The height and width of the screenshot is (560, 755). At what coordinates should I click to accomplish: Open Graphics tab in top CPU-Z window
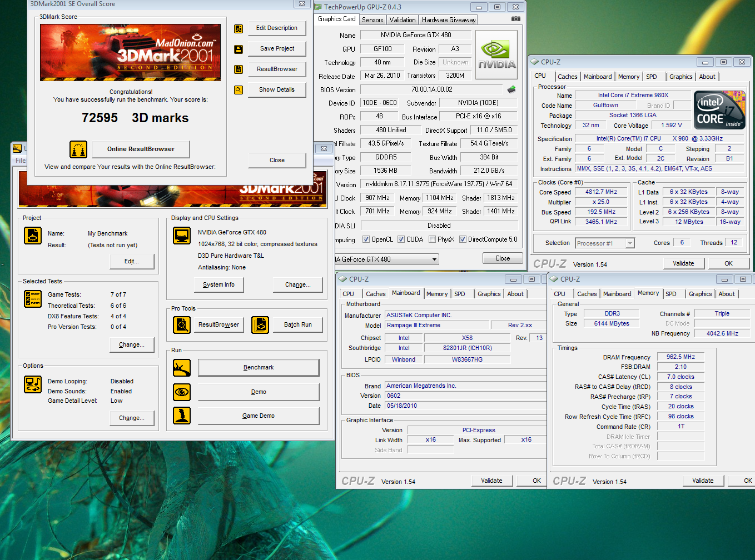(681, 77)
